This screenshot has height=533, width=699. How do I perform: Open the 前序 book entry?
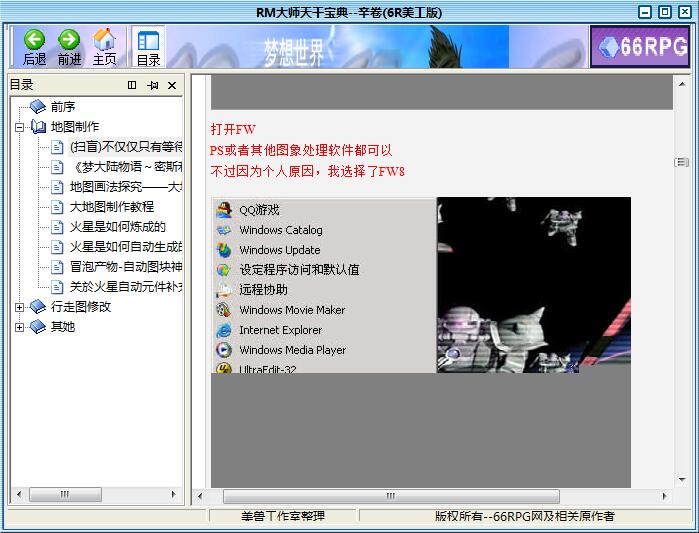(63, 107)
